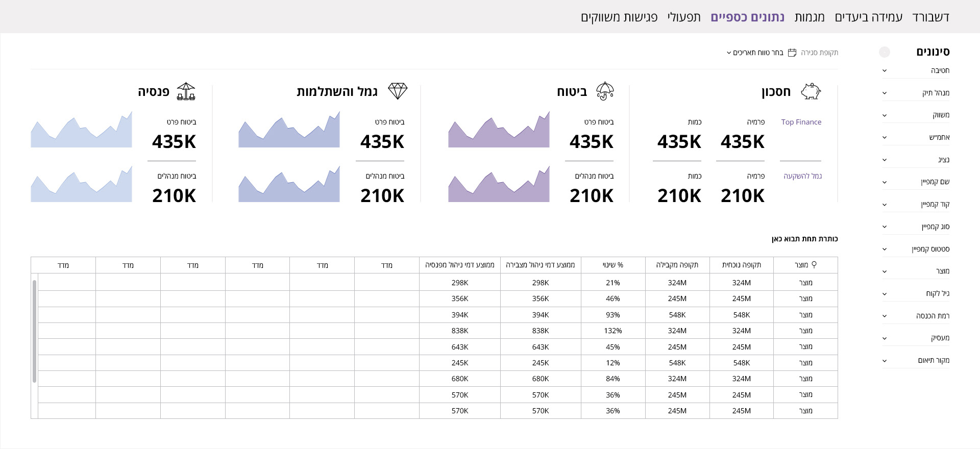Viewport: 980px width, 449px height.
Task: Click the search icon in מוצר column header
Action: (x=814, y=265)
